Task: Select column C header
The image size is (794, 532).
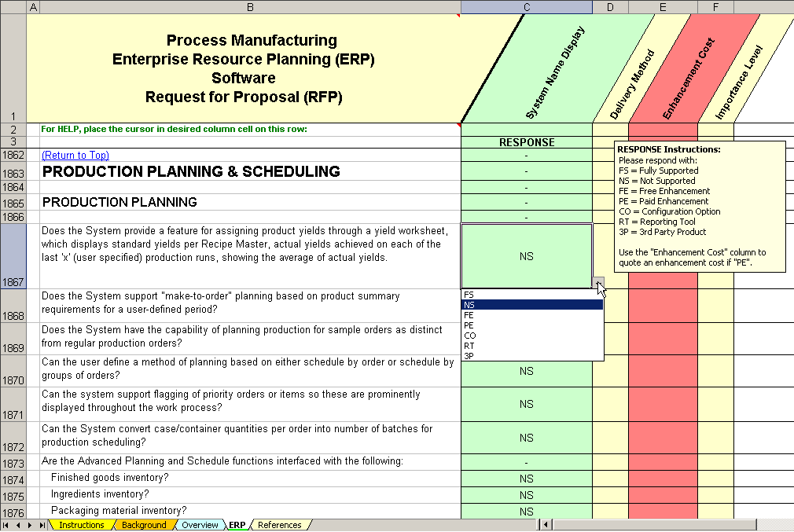Action: point(527,7)
